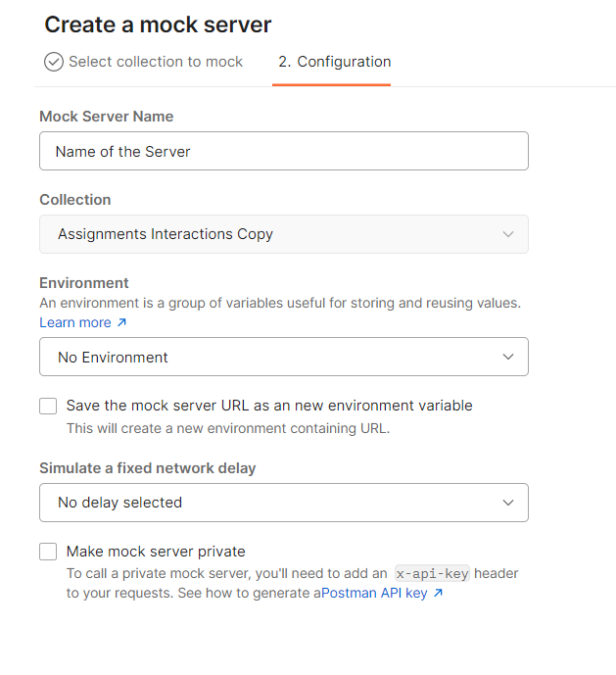
Task: Open the No delay selected dropdown
Action: tap(283, 503)
